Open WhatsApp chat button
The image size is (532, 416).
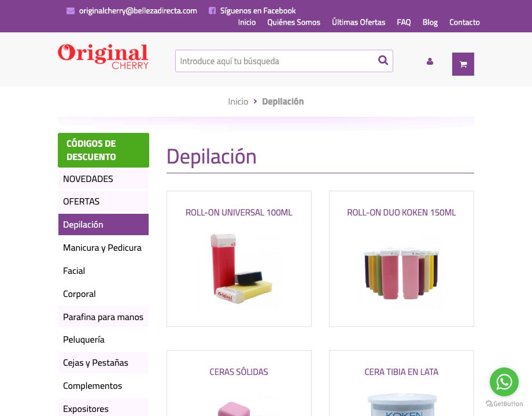click(x=504, y=382)
